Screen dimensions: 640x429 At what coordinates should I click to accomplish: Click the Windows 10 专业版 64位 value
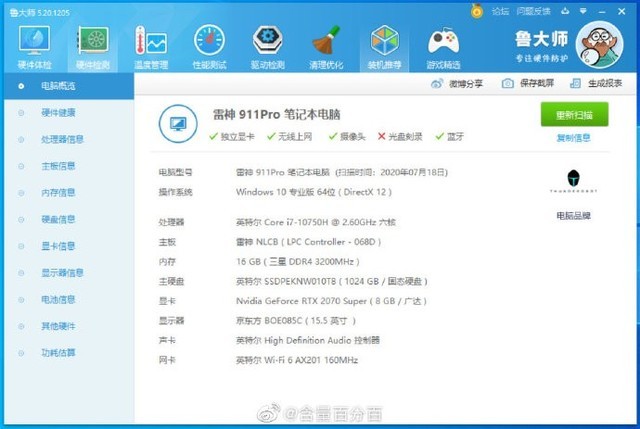tap(313, 192)
